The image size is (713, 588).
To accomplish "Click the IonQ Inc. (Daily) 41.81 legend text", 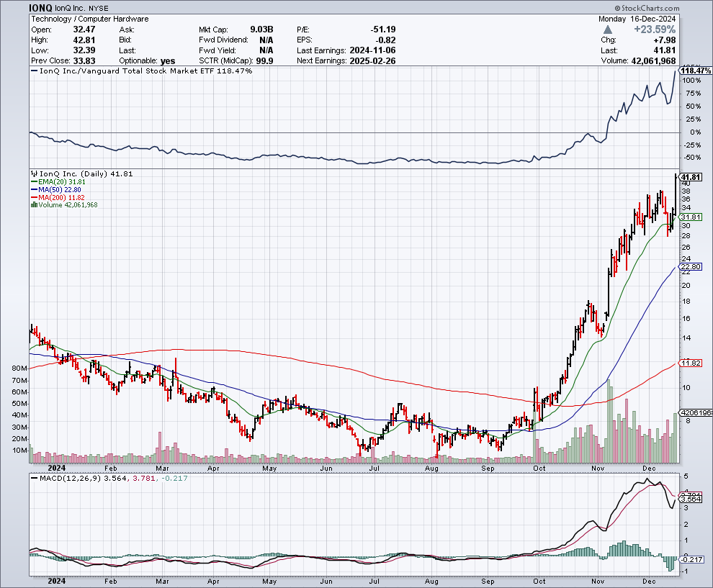I will [86, 173].
